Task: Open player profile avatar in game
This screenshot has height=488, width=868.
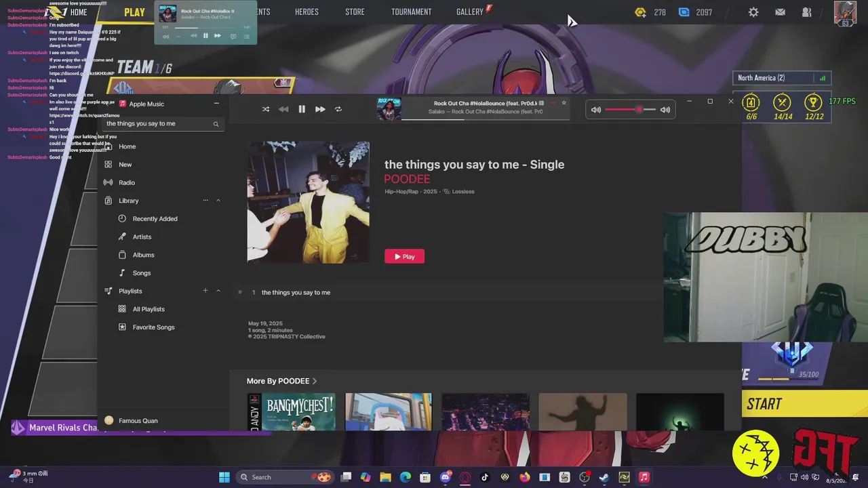Action: 845,14
